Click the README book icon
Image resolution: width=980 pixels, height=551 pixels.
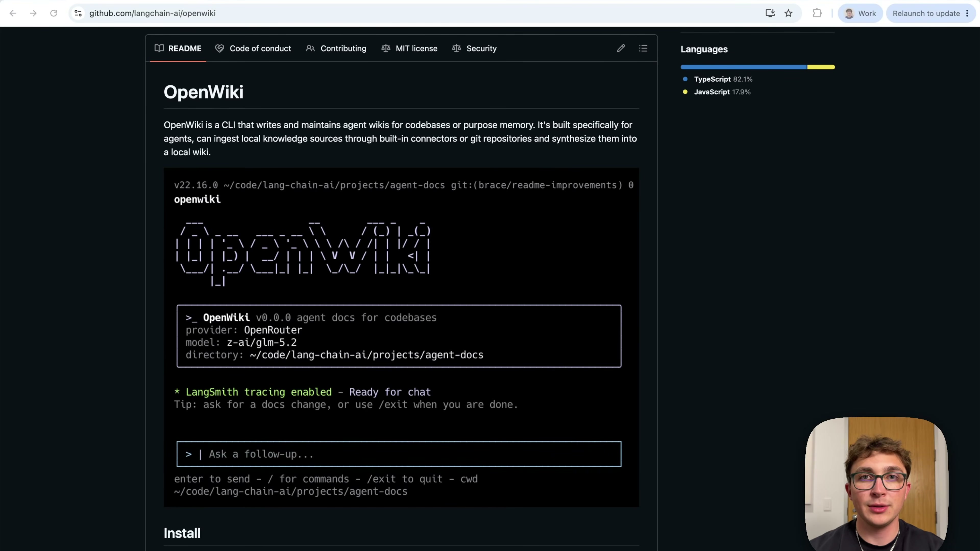pyautogui.click(x=159, y=48)
